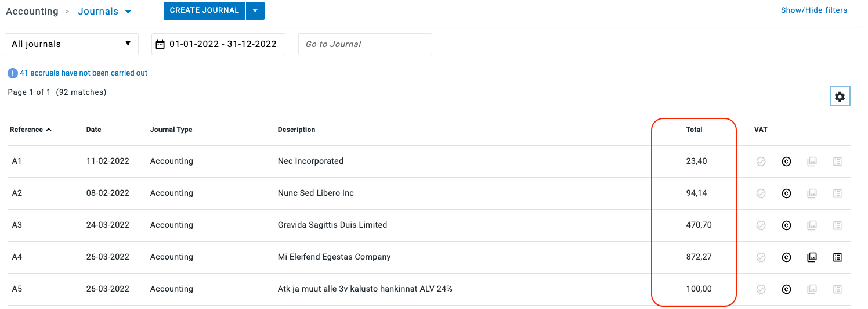Open the Create Journal split-button arrow
Screen dimensions: 868x309
255,10
